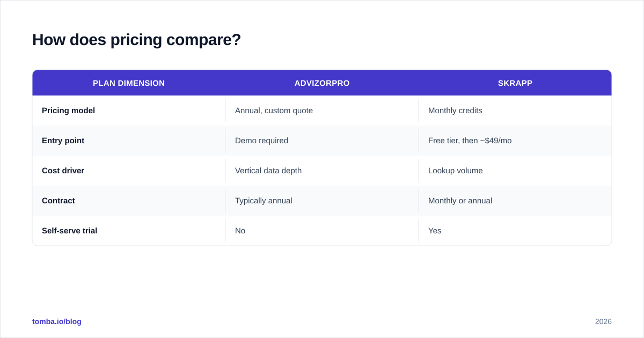Click the ADVIZORPRO column header

click(x=322, y=83)
